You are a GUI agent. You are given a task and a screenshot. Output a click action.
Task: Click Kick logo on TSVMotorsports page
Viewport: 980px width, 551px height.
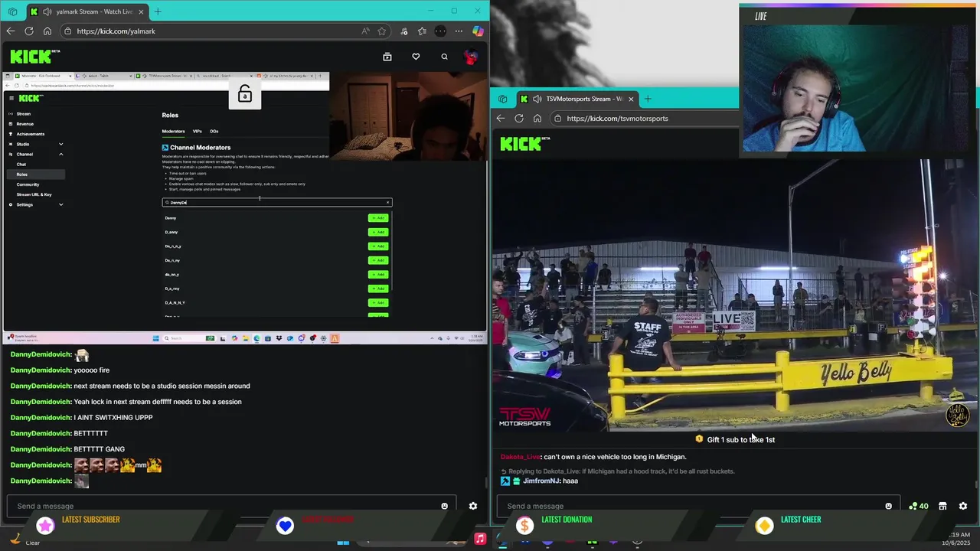(524, 143)
